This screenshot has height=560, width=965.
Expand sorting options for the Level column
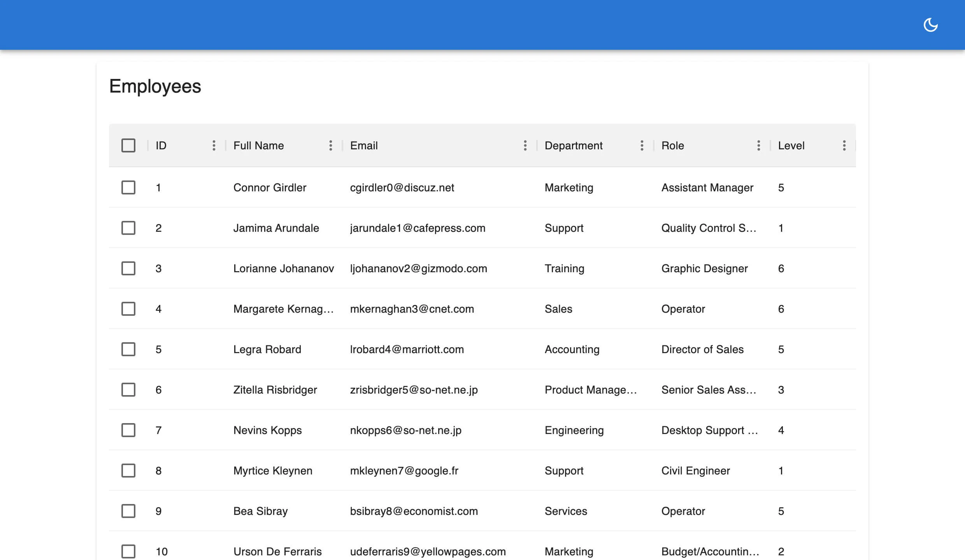pyautogui.click(x=844, y=145)
